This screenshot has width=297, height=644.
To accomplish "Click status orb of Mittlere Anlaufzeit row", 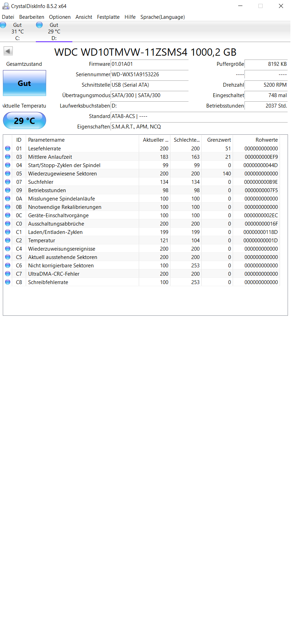I will pos(8,157).
